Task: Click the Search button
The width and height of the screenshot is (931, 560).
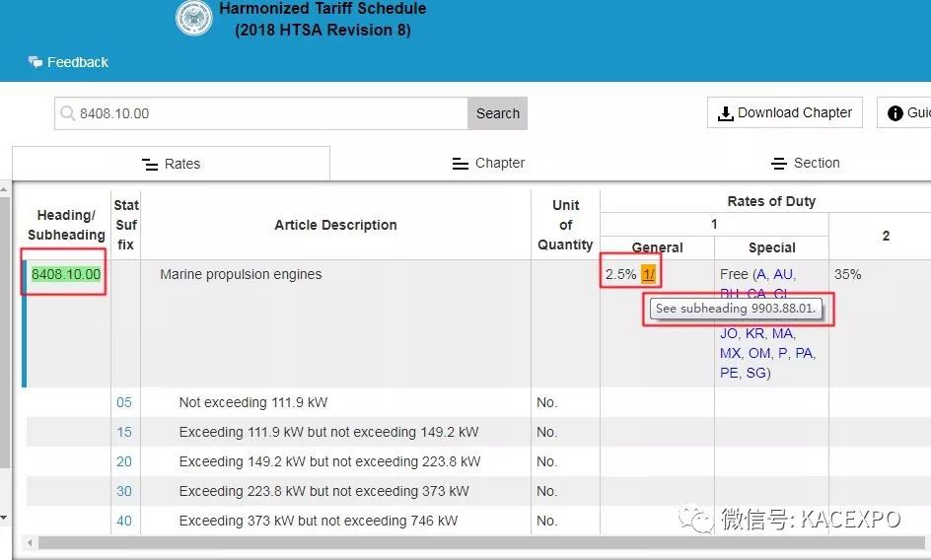Action: (498, 113)
